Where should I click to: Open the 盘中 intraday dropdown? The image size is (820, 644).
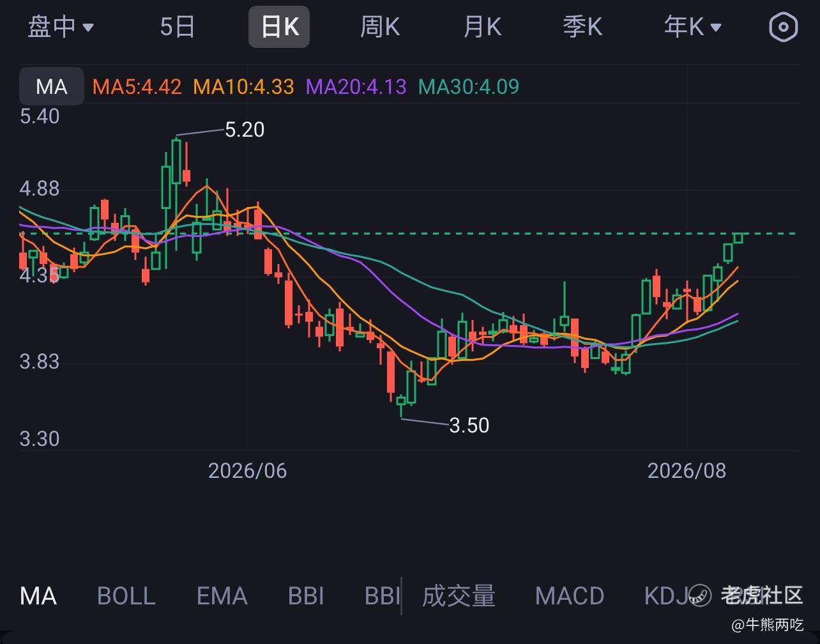coord(61,27)
